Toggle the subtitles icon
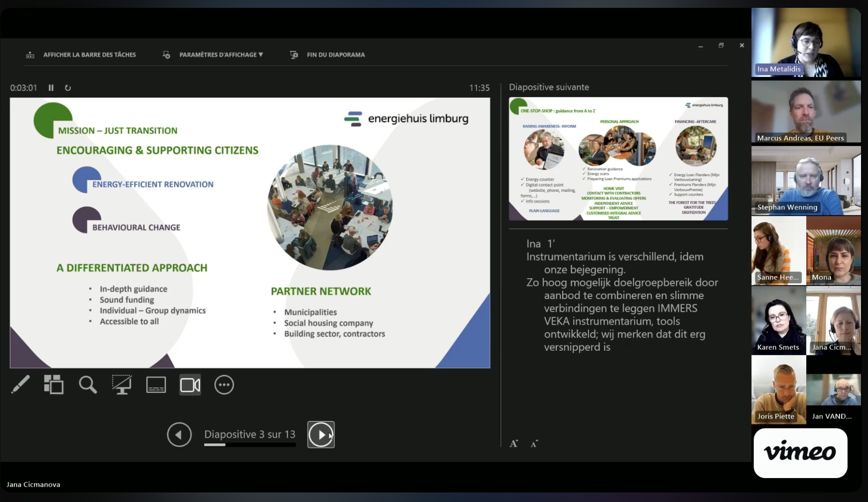 coord(156,385)
